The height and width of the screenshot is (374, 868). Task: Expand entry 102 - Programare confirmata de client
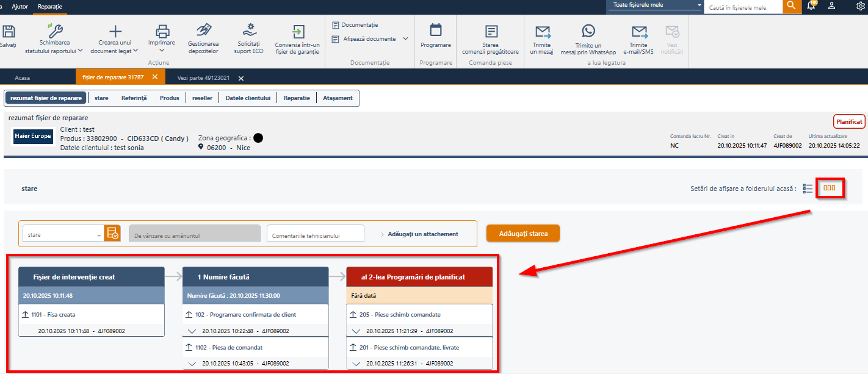click(x=192, y=331)
